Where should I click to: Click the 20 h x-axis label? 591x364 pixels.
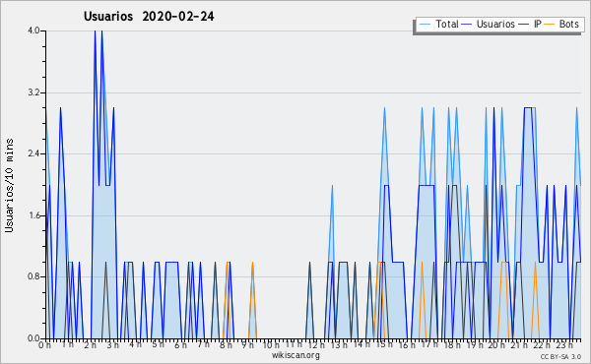click(x=496, y=345)
